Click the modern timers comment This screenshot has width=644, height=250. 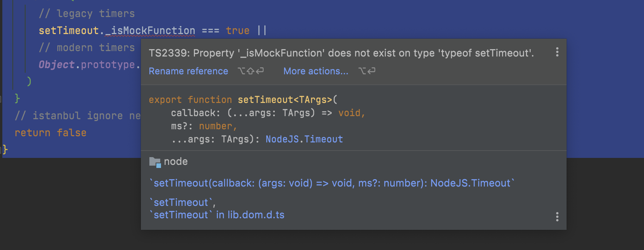(87, 47)
